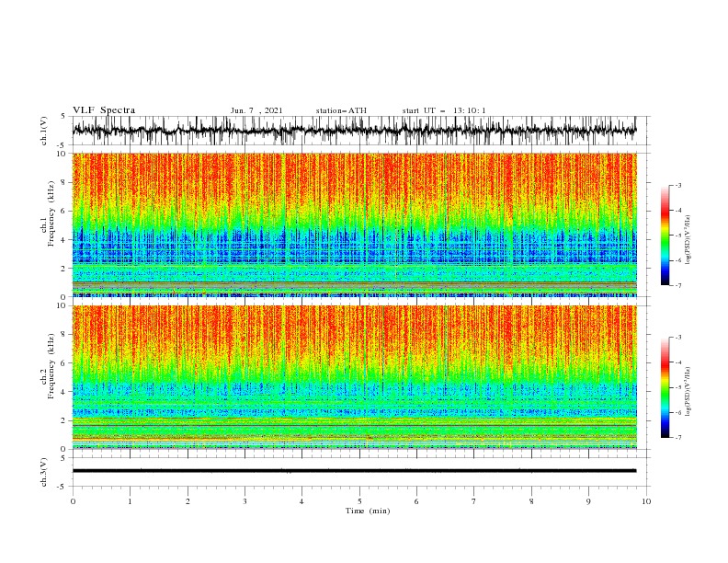Click the "VLF Spectra" plot title

click(104, 110)
